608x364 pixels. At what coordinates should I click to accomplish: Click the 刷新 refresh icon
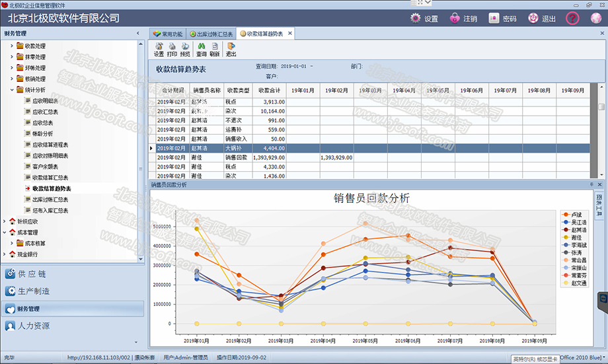point(214,50)
